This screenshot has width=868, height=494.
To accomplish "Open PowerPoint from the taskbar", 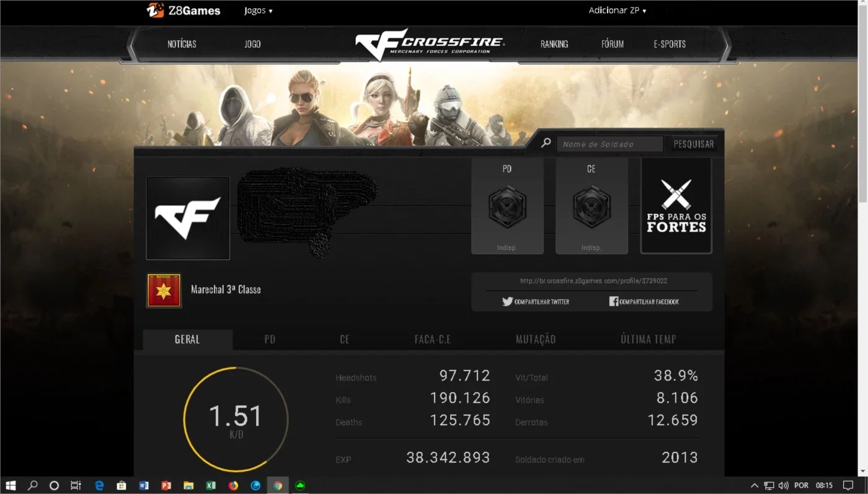I will pos(166,485).
